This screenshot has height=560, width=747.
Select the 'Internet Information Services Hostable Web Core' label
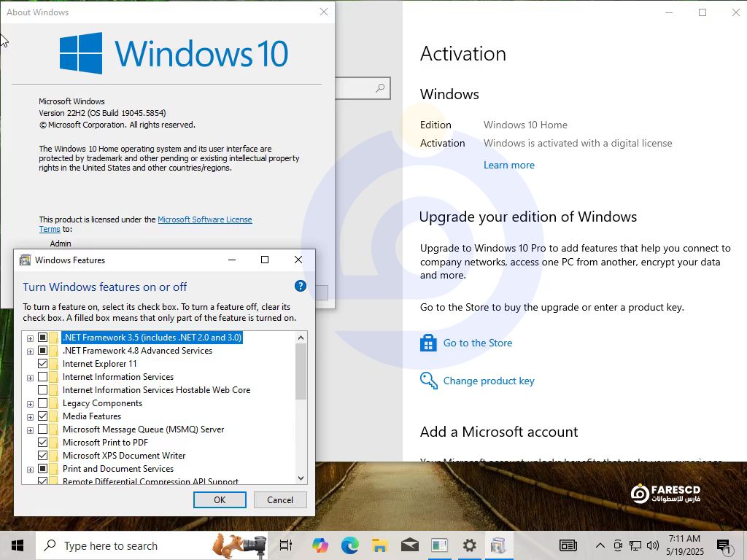(x=156, y=390)
